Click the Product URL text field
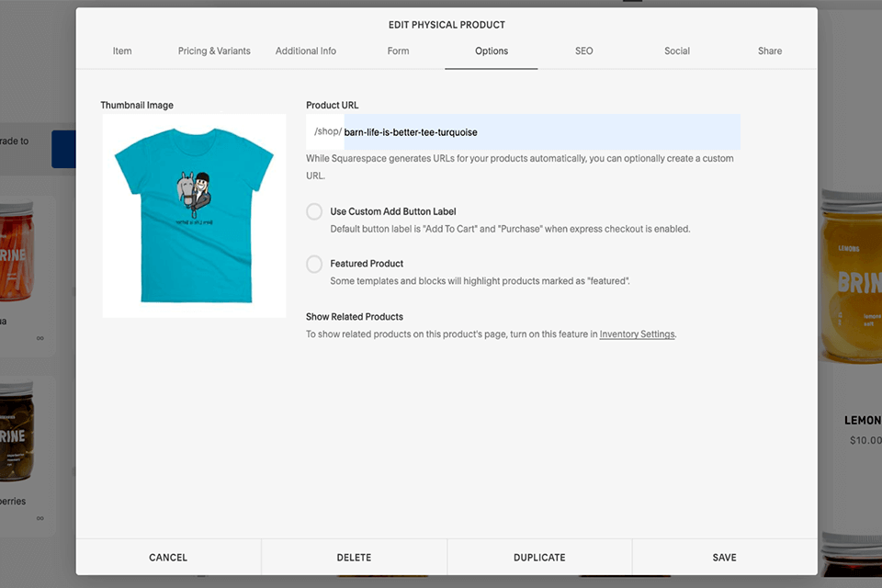 (x=540, y=132)
